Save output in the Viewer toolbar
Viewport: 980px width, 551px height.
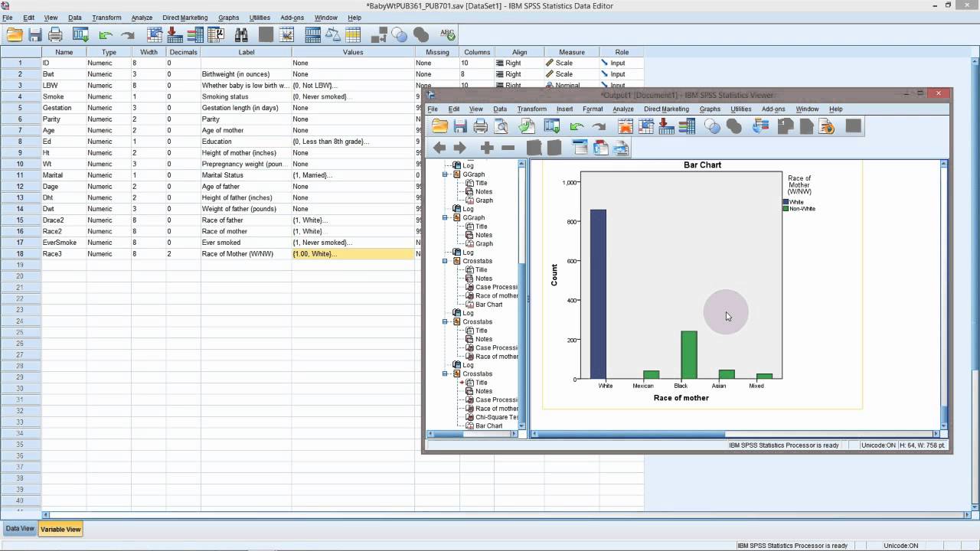tap(460, 126)
